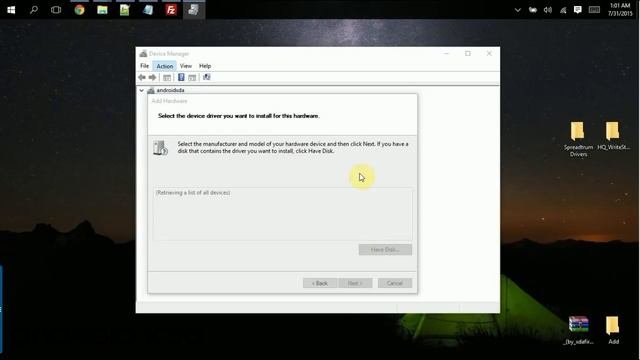Viewport: 640px width, 360px height.
Task: Select the androiddata computer node
Action: pyautogui.click(x=170, y=90)
